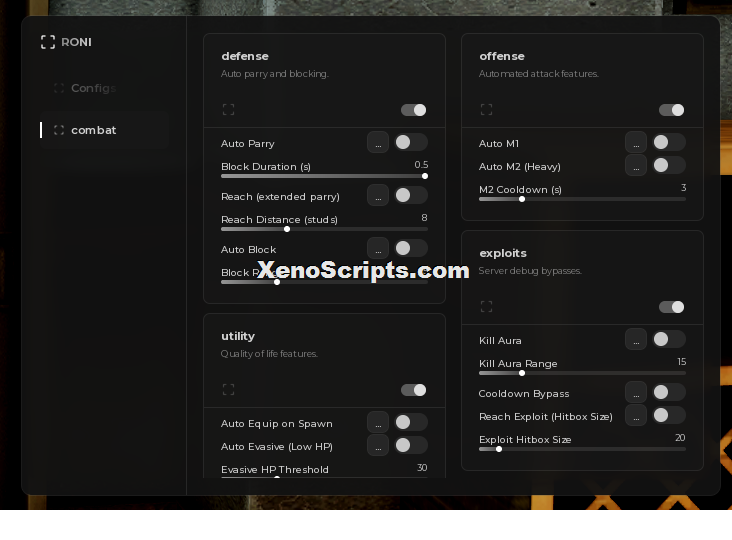The image size is (732, 540).
Task: Open the Kill Aura options button
Action: 636,339
